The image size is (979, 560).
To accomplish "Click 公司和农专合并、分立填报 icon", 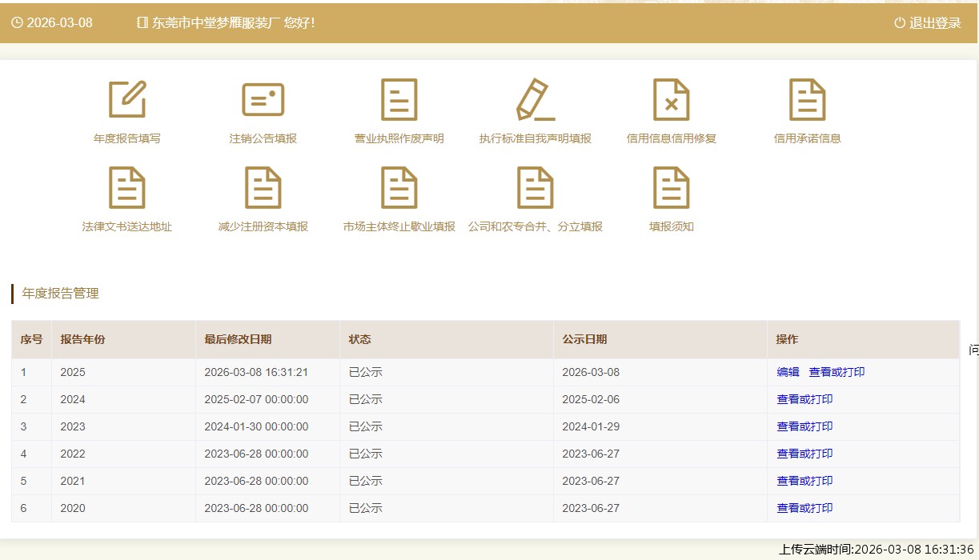I will coord(535,188).
